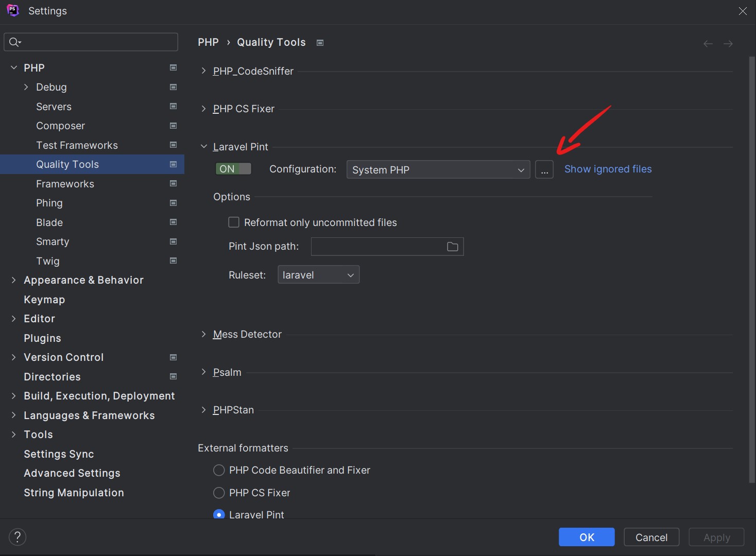Click project-level icon beside Test Frameworks
756x556 pixels.
point(174,145)
